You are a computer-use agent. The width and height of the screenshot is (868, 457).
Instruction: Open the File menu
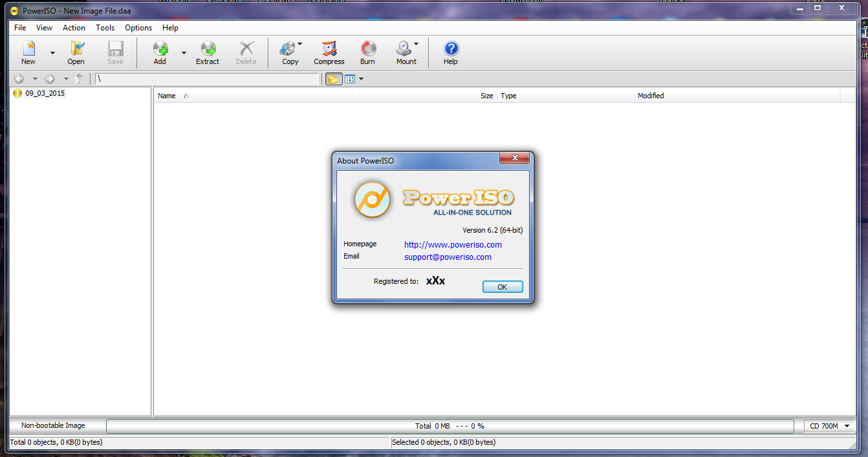pyautogui.click(x=20, y=28)
